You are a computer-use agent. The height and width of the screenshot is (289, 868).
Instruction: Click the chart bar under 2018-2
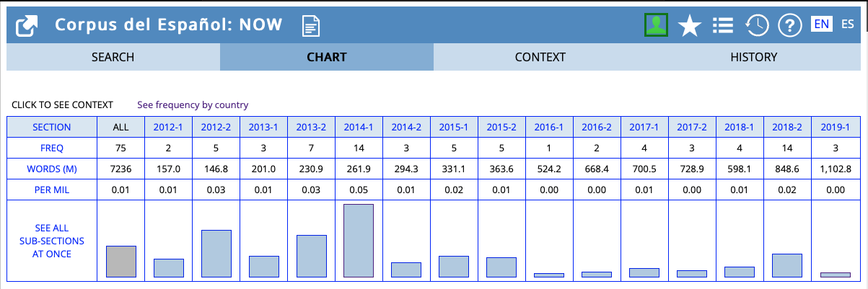787,265
